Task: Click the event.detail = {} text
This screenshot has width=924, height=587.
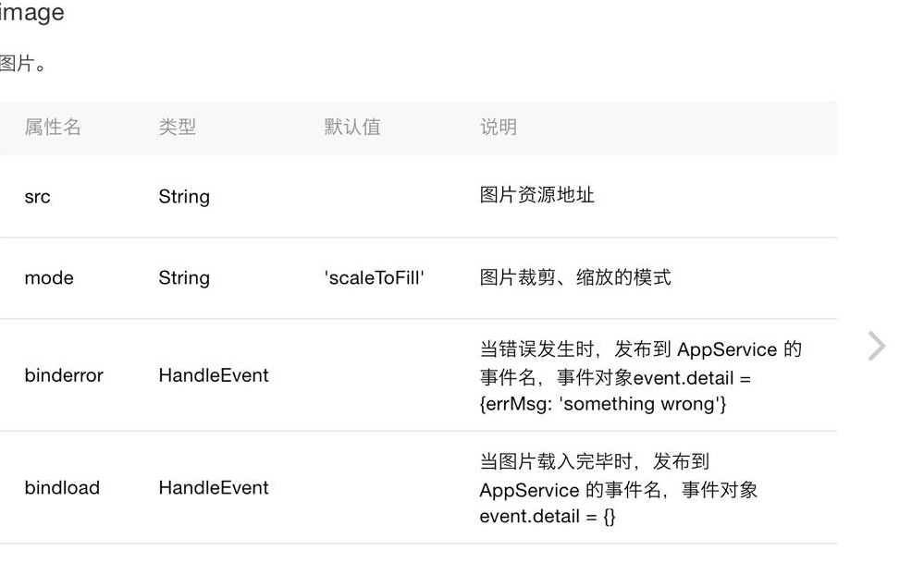Action: coord(548,517)
